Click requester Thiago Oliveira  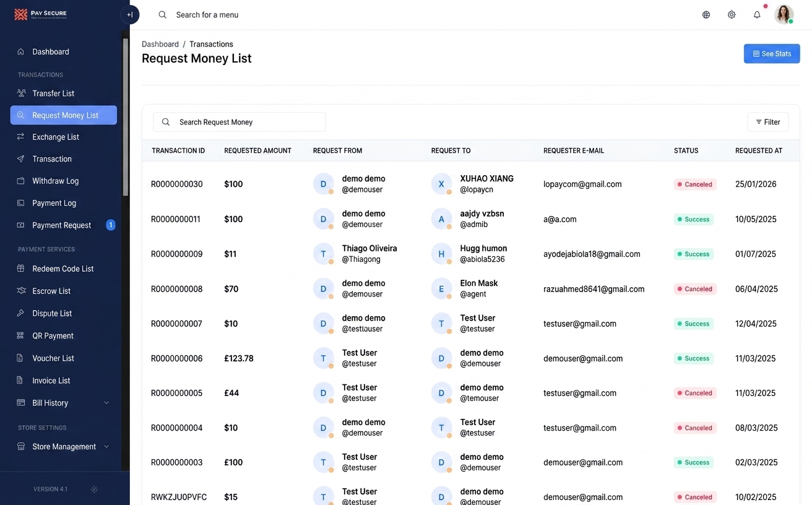369,248
